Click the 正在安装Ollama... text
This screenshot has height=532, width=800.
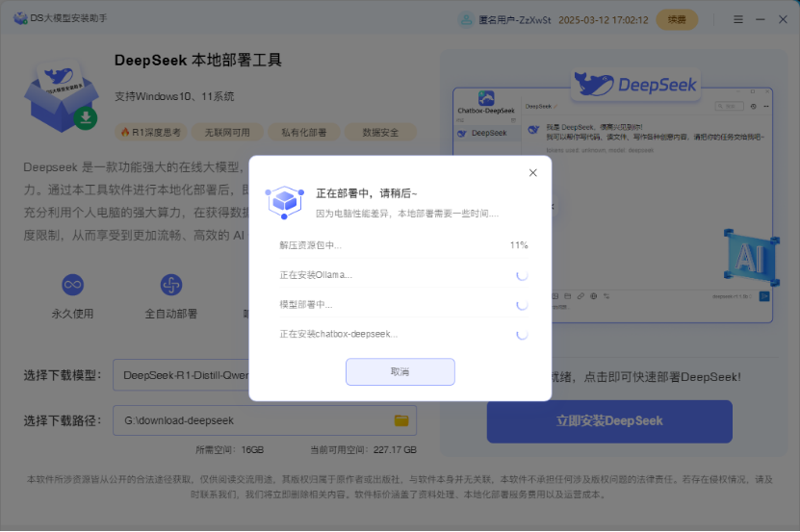[x=316, y=275]
